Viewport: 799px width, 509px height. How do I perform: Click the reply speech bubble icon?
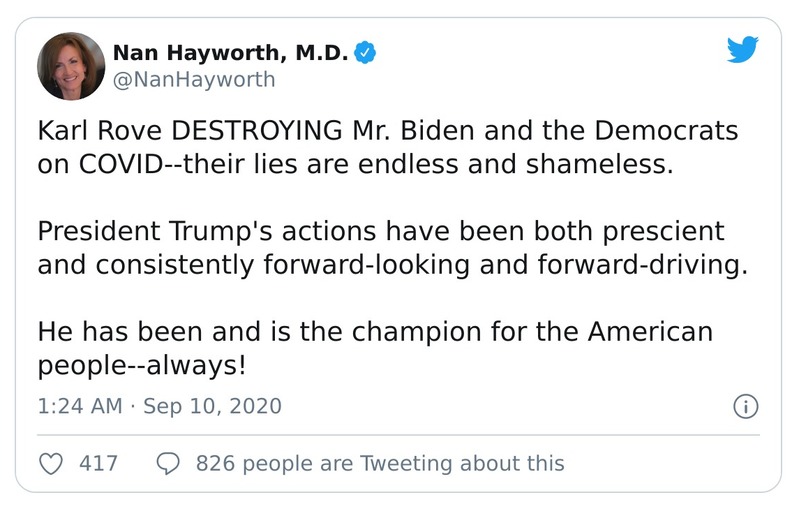pos(169,463)
